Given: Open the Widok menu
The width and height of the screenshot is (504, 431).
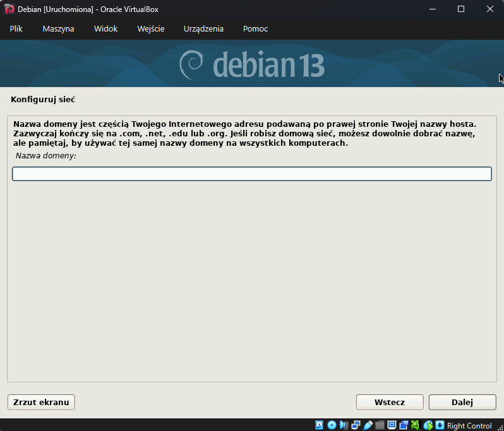Looking at the screenshot, I should click(105, 29).
